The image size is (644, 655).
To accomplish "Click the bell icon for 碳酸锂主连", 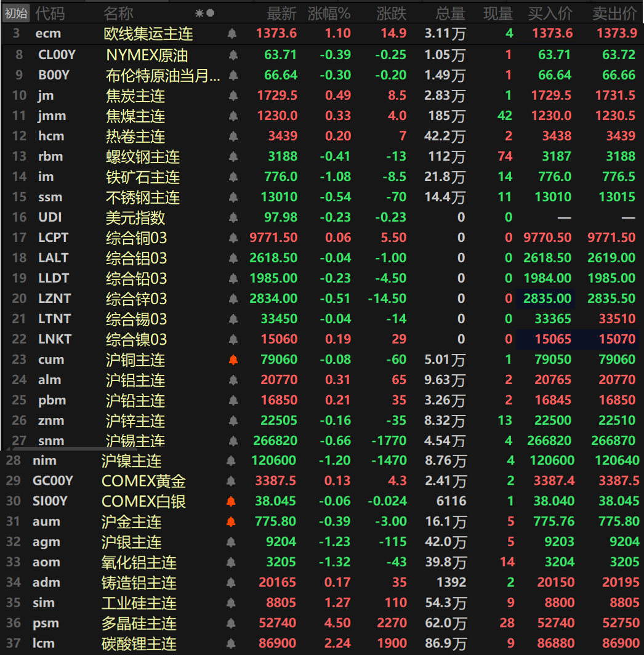I will [x=231, y=644].
